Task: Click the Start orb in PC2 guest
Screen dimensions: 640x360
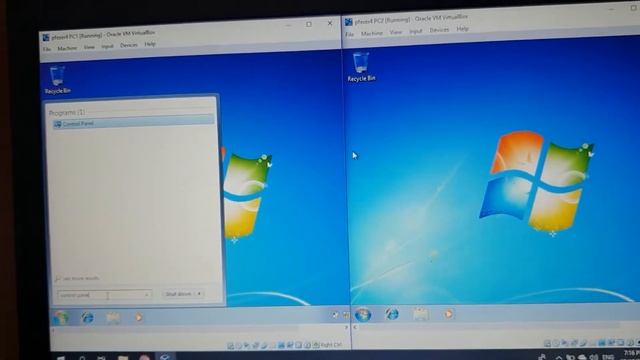Action: tap(363, 315)
